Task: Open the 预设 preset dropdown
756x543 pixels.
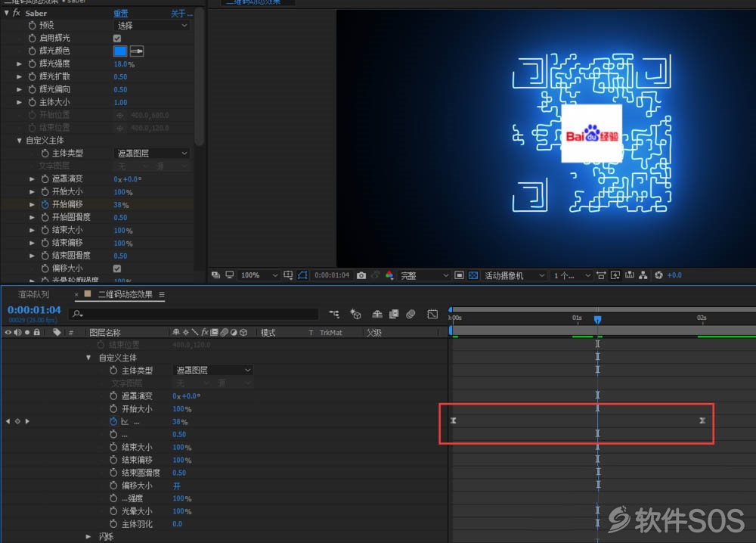Action: pos(152,26)
